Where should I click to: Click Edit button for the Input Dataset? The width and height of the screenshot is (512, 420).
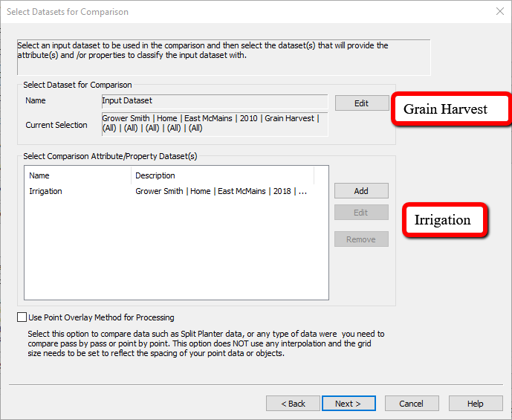point(362,103)
